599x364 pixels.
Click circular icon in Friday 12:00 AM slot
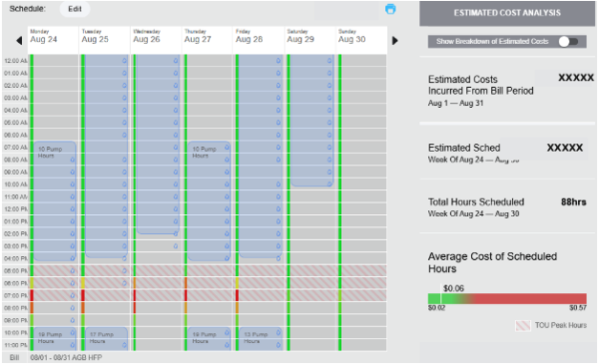tap(279, 61)
